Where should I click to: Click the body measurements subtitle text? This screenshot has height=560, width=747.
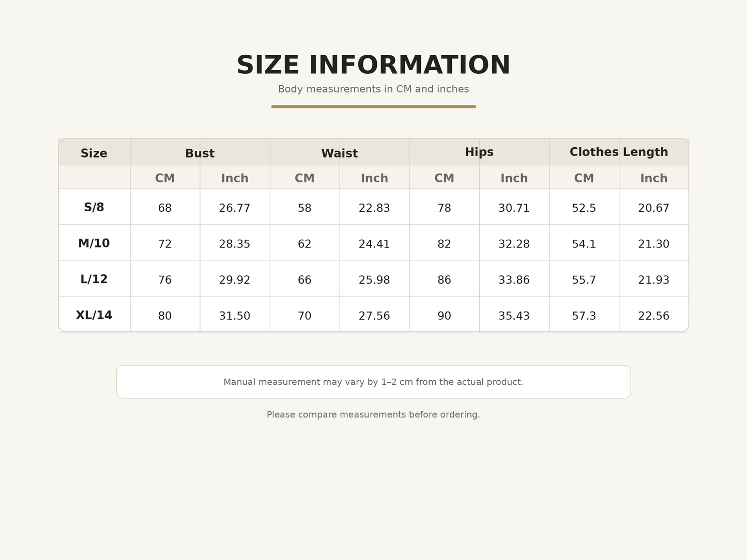click(x=373, y=89)
